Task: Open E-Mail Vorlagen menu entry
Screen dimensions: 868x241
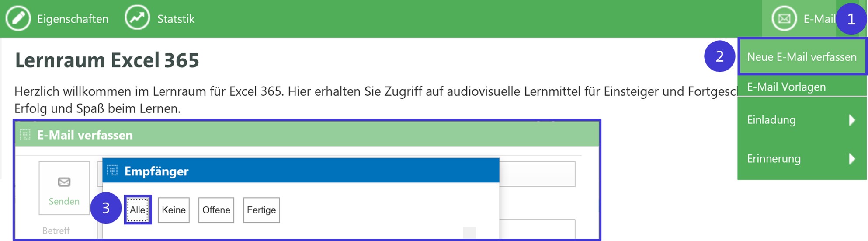Action: click(802, 87)
